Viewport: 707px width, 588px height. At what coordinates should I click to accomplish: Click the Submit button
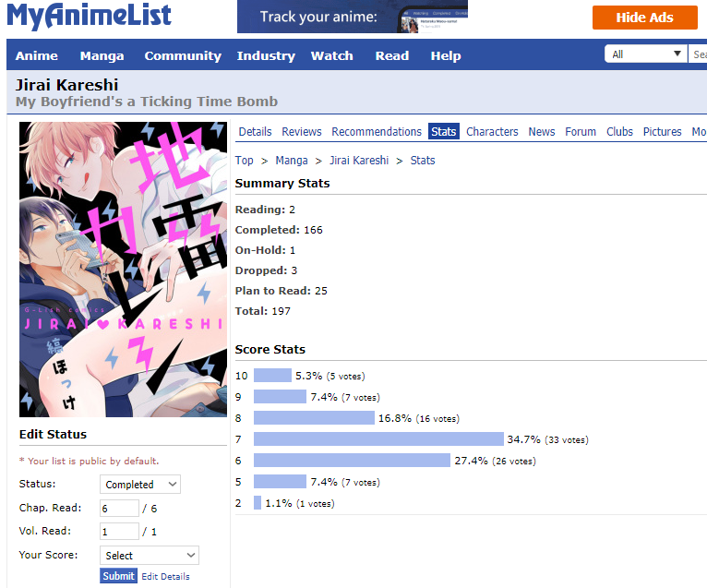pyautogui.click(x=118, y=576)
